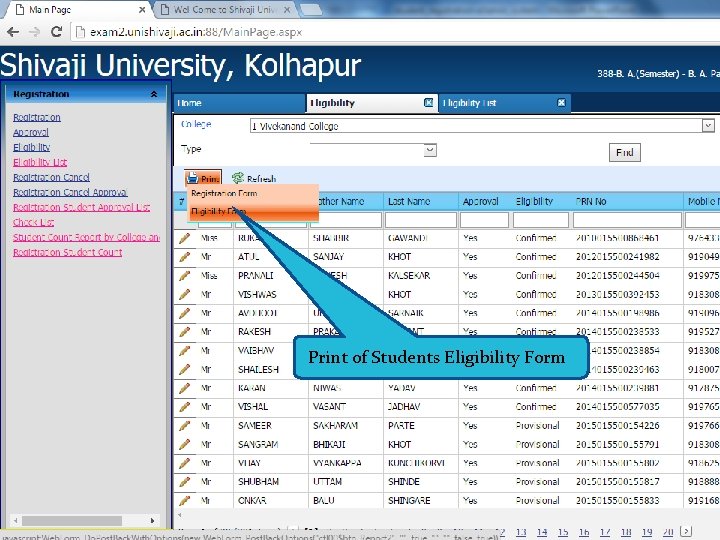Open the College dropdown
The image size is (720, 540).
(708, 125)
